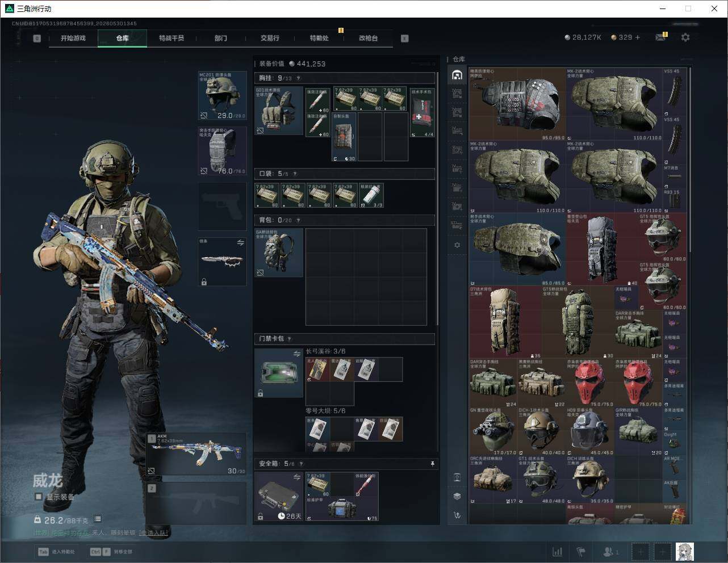Click the stash sort arrows icon
Screen dimensions: 728x563
click(x=457, y=515)
